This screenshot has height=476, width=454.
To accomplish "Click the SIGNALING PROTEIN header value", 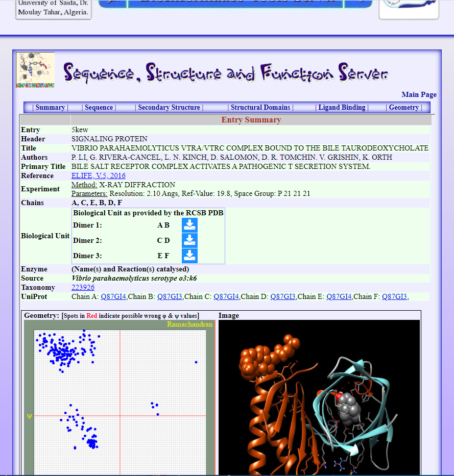I will click(x=109, y=139).
